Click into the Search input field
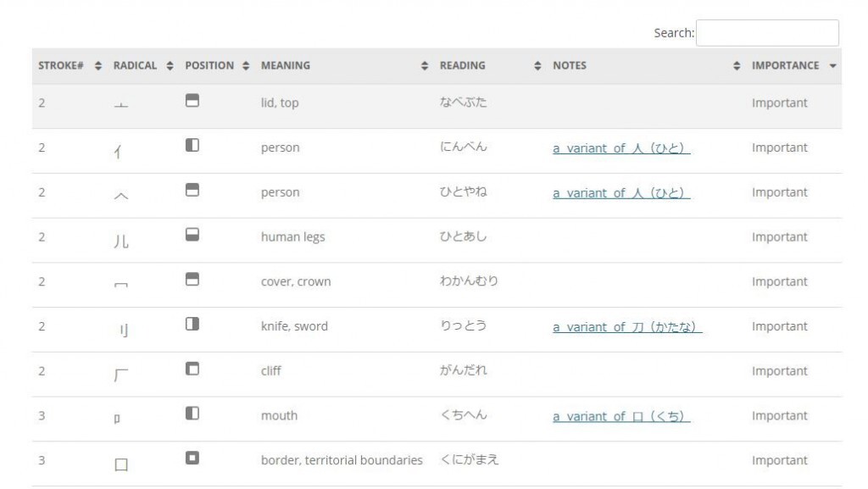 point(767,33)
